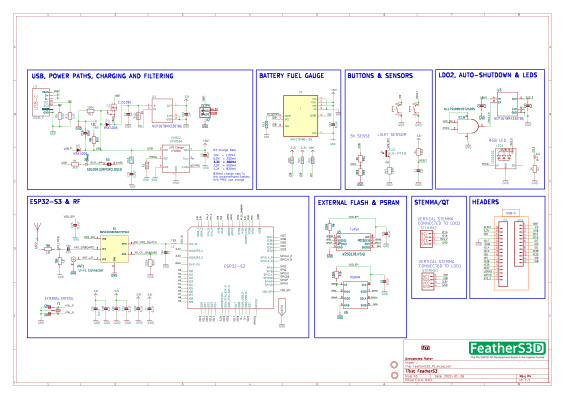The image size is (565, 399).
Task: Click the FeatherS3D logo in title block
Action: tap(507, 348)
